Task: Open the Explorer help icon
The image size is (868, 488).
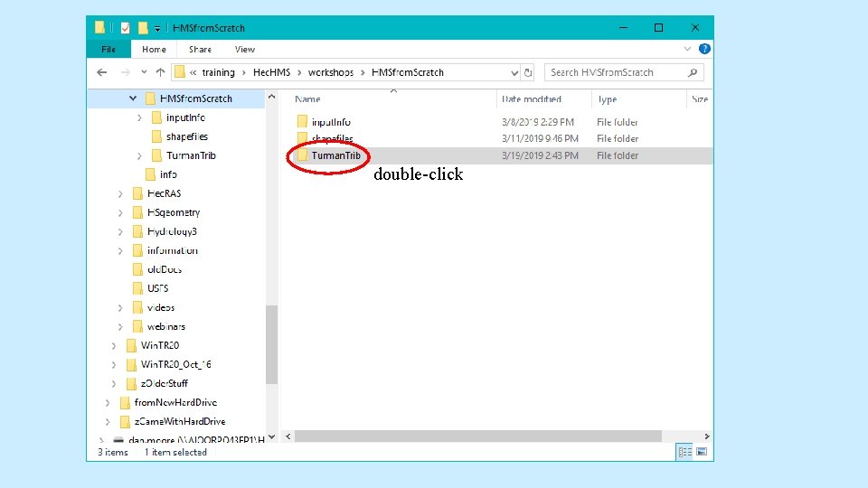Action: tap(704, 49)
